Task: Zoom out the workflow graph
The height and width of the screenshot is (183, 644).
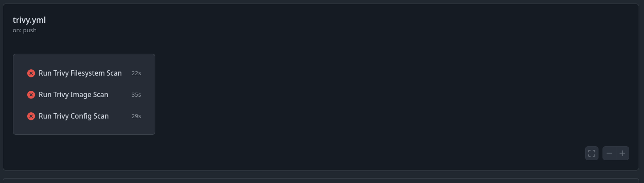Action: (609, 153)
